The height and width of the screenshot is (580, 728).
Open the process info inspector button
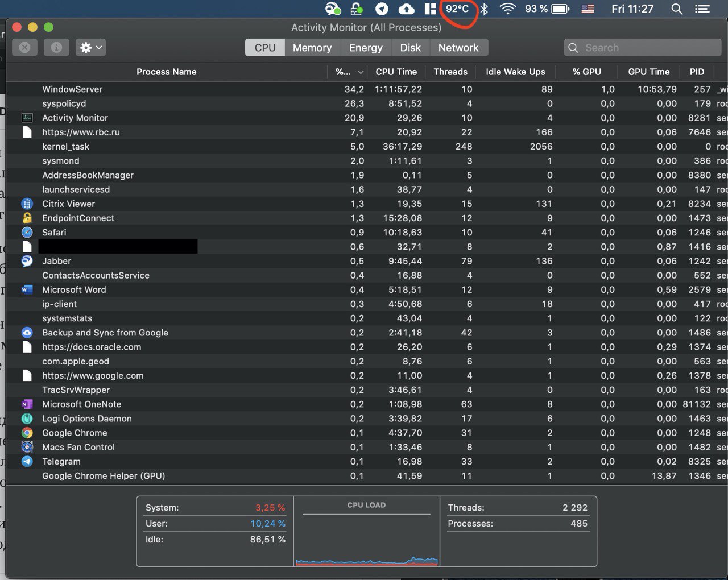[56, 48]
